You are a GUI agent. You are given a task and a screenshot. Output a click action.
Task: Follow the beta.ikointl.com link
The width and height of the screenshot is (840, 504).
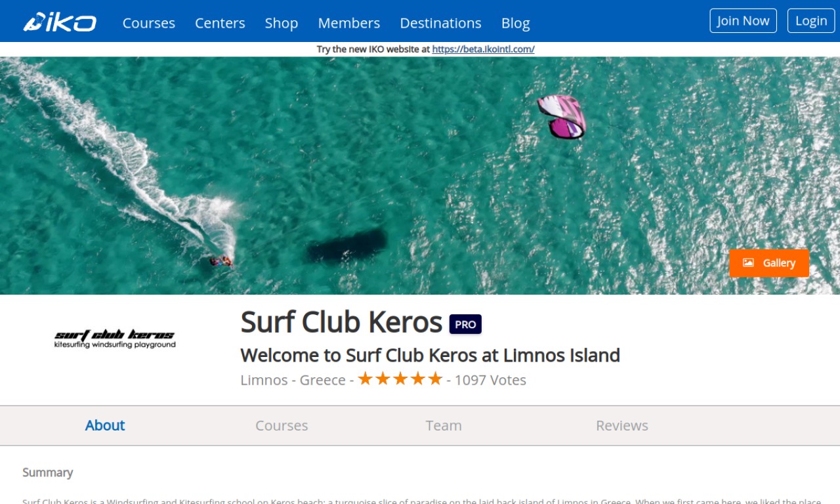483,49
